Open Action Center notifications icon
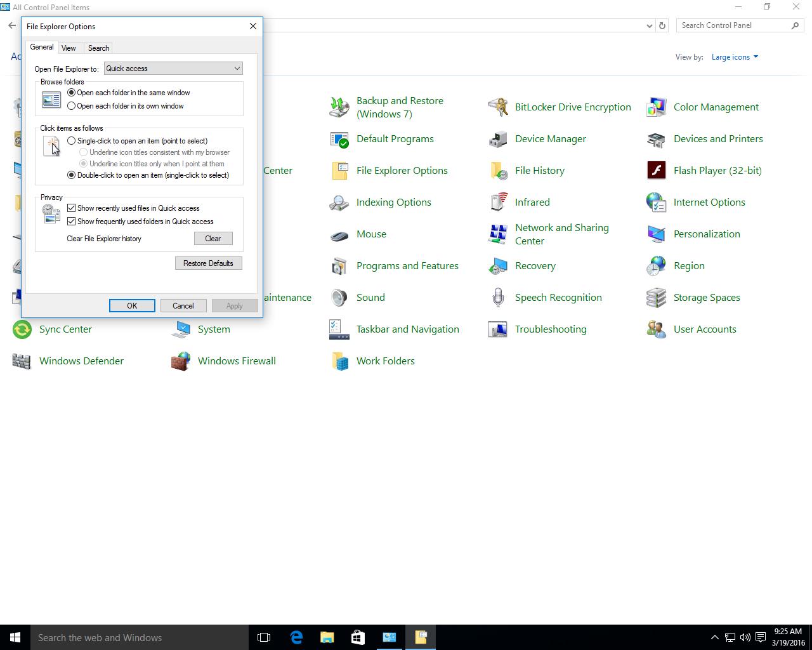Viewport: 812px width, 650px height. pos(760,637)
